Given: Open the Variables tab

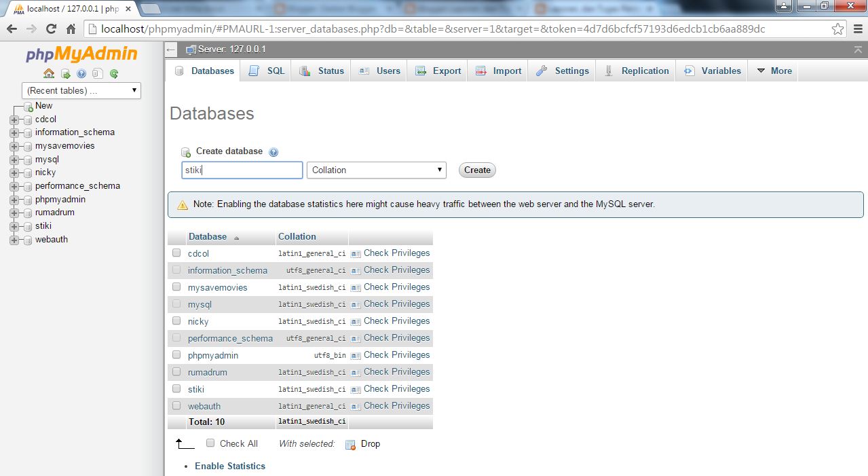Looking at the screenshot, I should pos(712,71).
